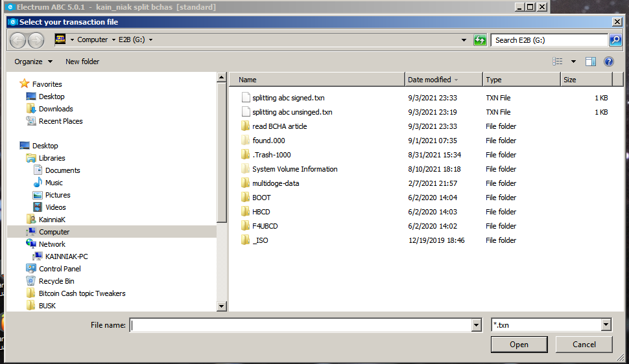629x364 pixels.
Task: Click sidebar scrollbar down arrow
Action: coord(221,306)
